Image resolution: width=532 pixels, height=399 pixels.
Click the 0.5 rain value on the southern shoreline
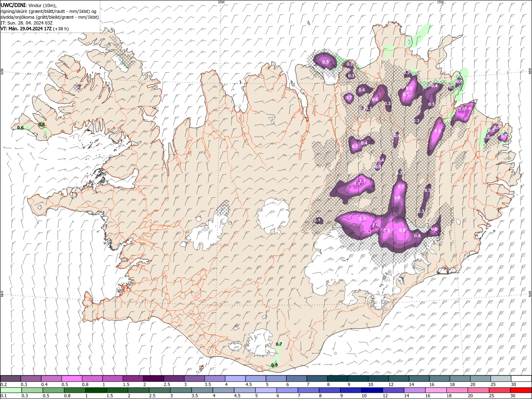[274, 365]
